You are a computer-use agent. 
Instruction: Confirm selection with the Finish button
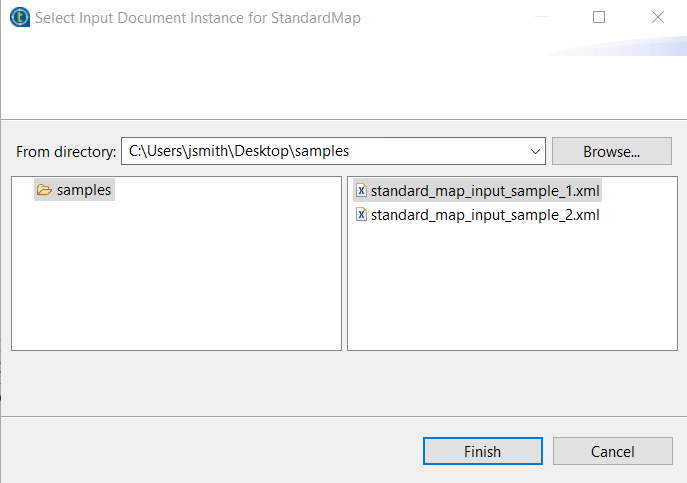(482, 452)
